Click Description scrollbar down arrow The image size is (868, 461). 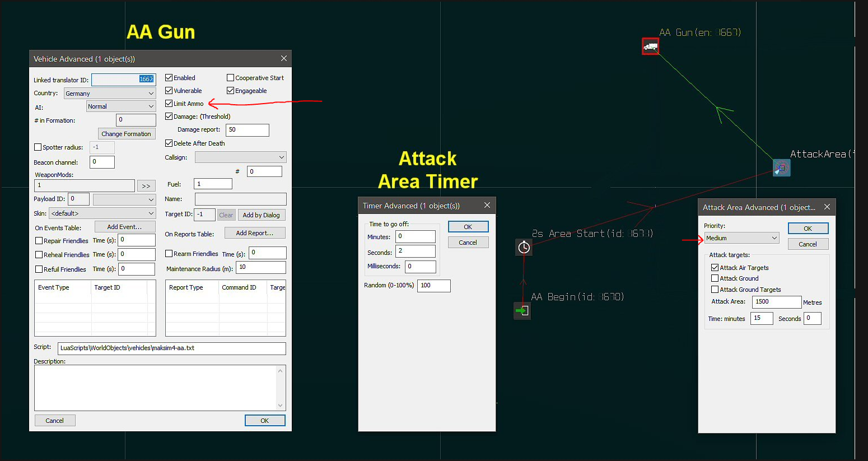[281, 406]
